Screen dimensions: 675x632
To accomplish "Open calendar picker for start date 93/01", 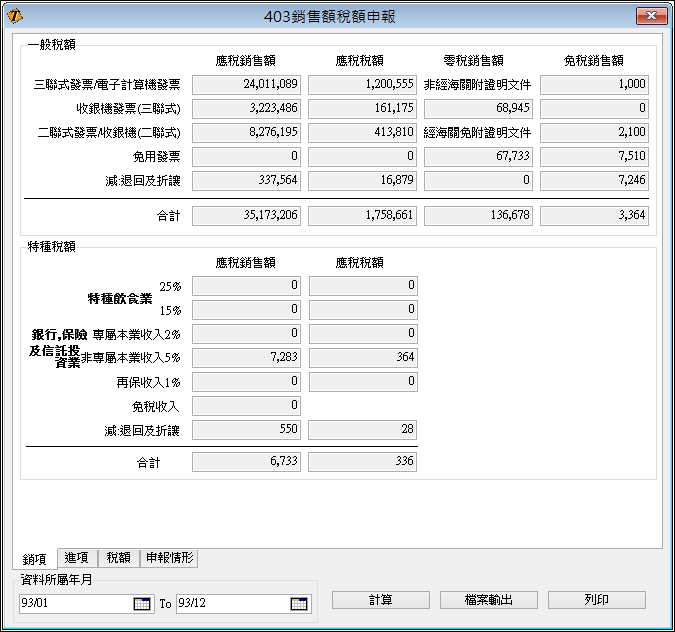I will (x=141, y=603).
